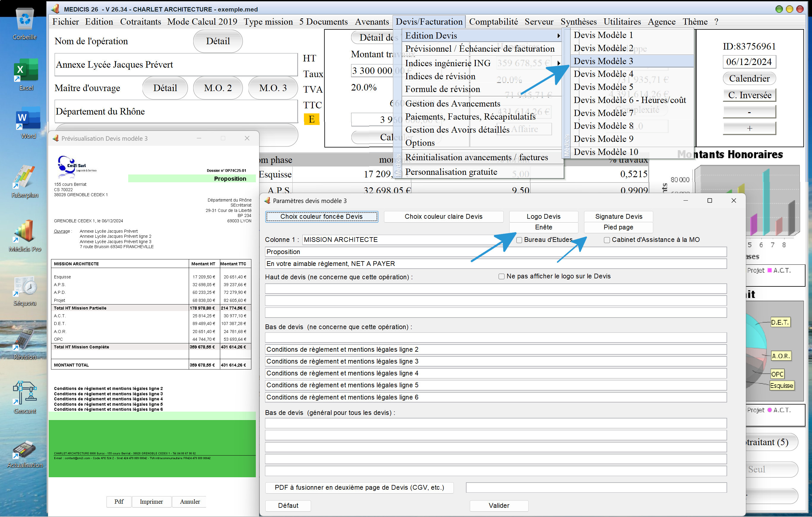Launch the Word desktop shortcut
Viewport: 812px width, 517px height.
28,123
